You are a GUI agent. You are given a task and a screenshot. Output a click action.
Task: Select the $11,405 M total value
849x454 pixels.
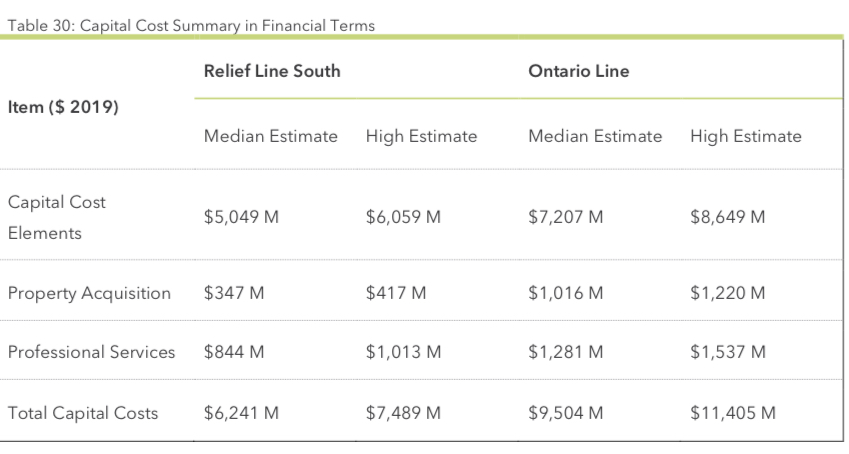click(733, 413)
